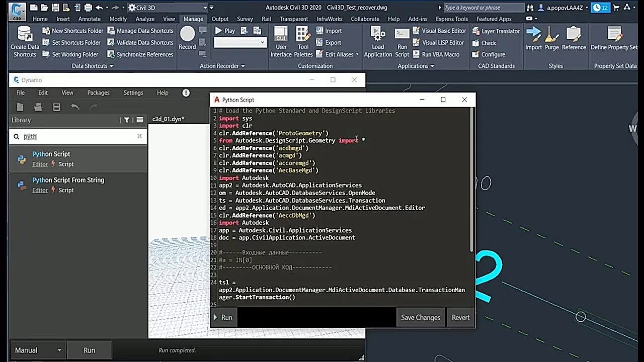
Task: Click the New file icon in quick access toolbar
Action: pyautogui.click(x=33, y=8)
